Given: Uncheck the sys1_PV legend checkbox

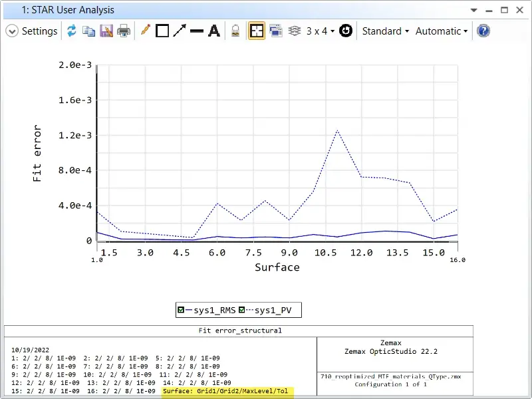Looking at the screenshot, I should coord(241,310).
